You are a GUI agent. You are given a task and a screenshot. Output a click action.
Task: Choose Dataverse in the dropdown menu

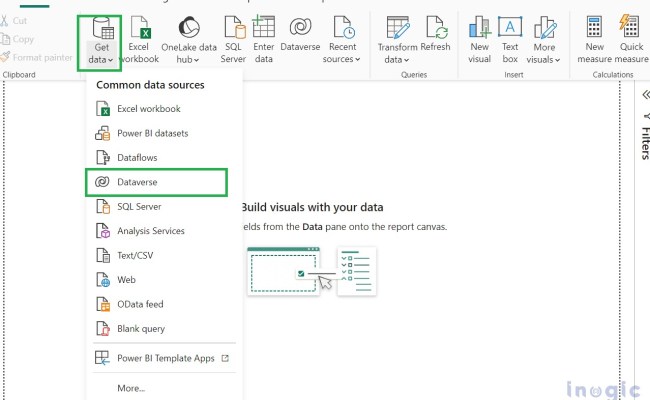click(x=156, y=182)
